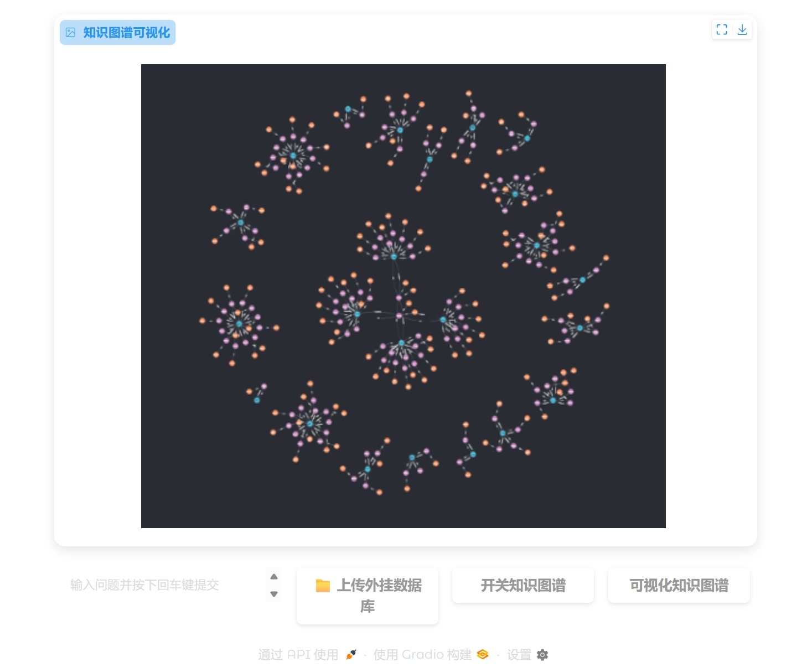Click the folder icon on the upload button
The height and width of the screenshot is (672, 807).
[x=323, y=585]
